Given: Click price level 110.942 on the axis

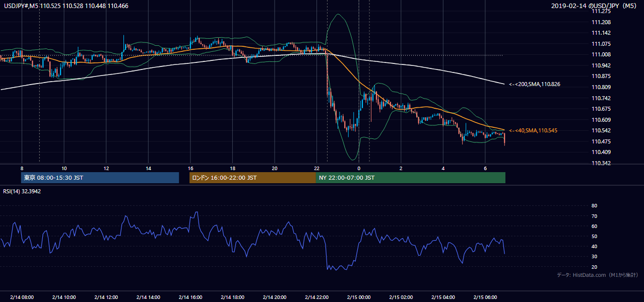Looking at the screenshot, I should pyautogui.click(x=601, y=65).
